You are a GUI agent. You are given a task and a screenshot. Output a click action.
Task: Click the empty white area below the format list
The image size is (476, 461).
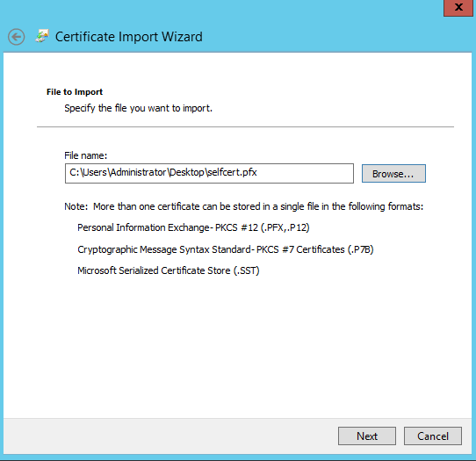pos(237,346)
